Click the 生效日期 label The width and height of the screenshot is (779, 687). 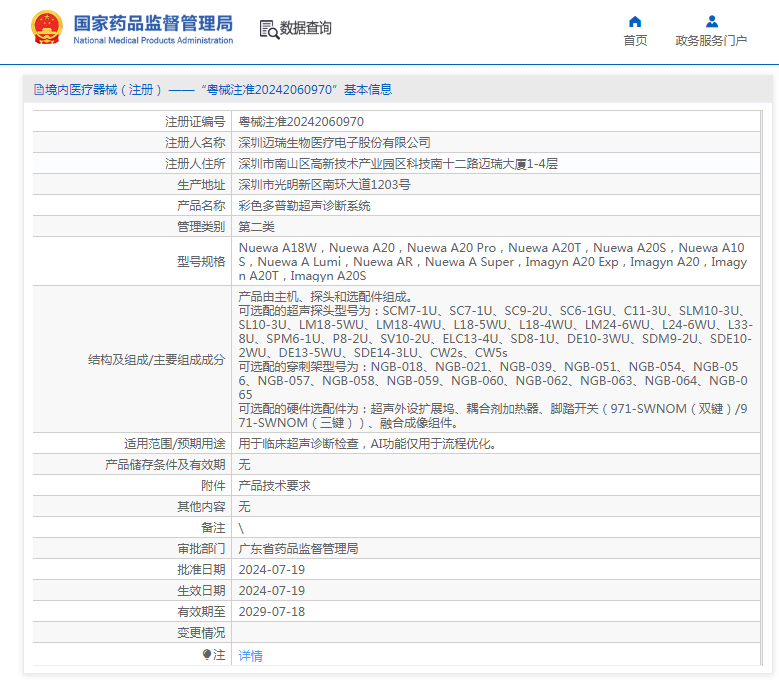click(201, 591)
